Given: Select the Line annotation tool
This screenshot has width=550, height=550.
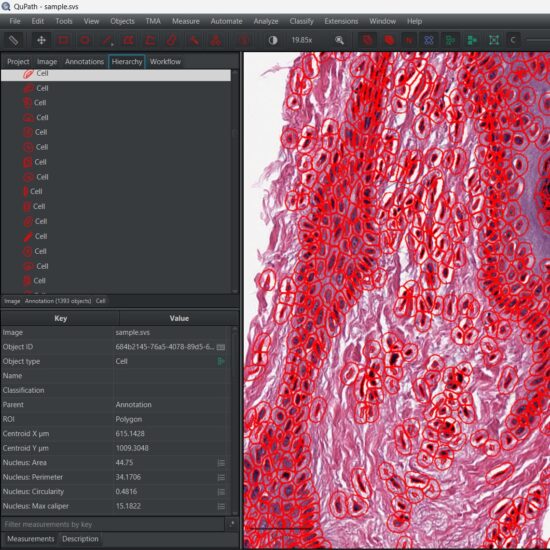Looking at the screenshot, I should click(107, 40).
